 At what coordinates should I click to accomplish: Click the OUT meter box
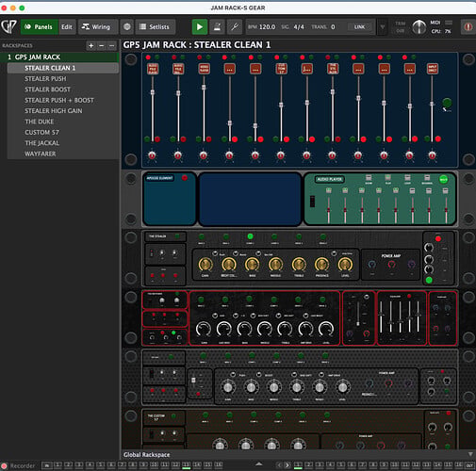[x=469, y=465]
